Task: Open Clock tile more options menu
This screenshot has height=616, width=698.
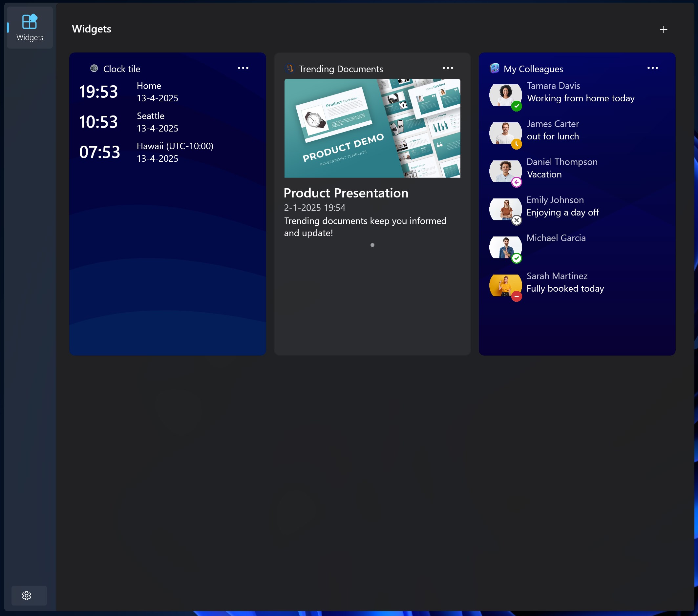Action: 243,68
